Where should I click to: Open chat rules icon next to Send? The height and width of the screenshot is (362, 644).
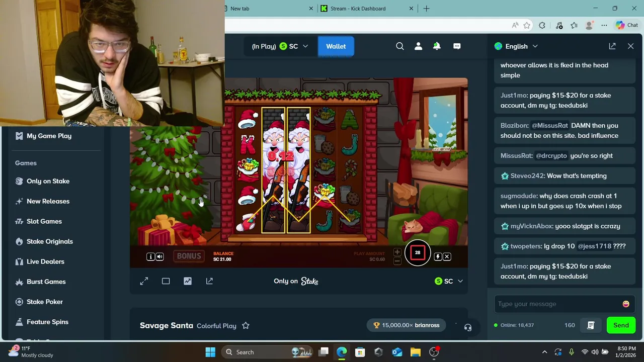pyautogui.click(x=591, y=325)
